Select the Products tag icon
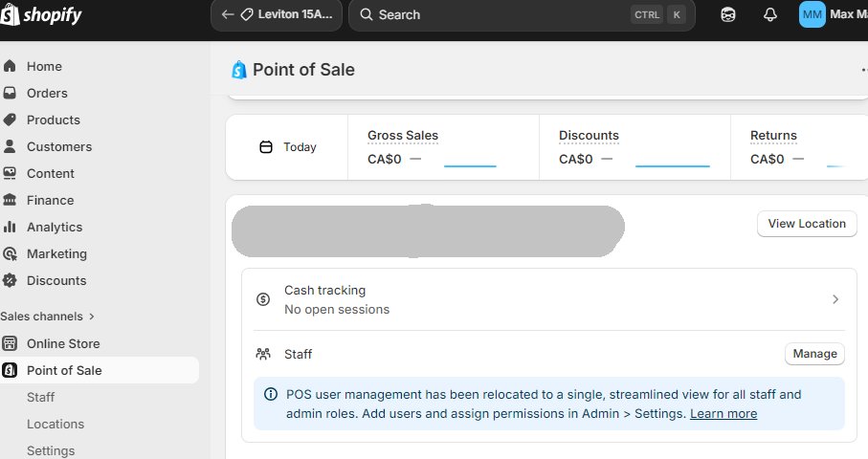 coord(11,120)
